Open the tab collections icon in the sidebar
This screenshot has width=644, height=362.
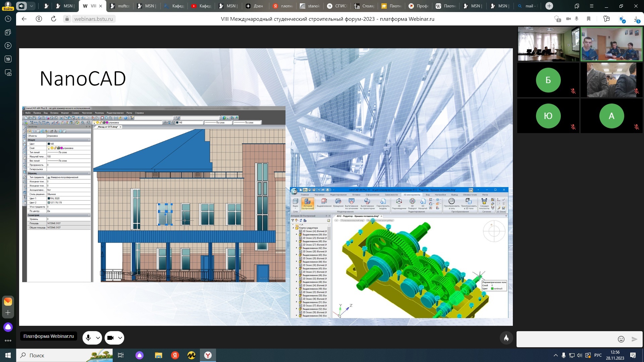(8, 33)
